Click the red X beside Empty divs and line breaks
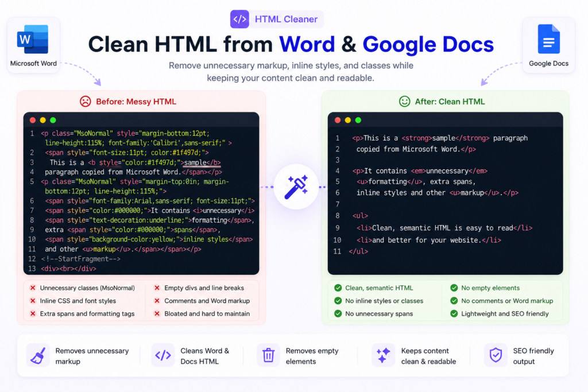This screenshot has width=588, height=392. click(x=157, y=288)
